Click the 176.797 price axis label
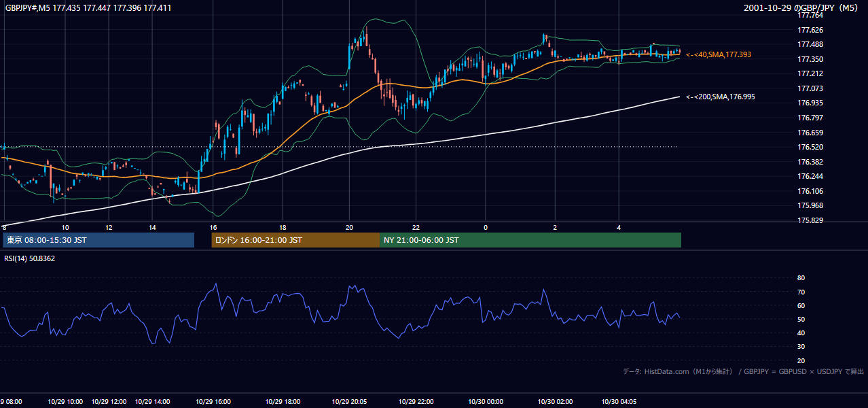This screenshot has height=408, width=868. [x=810, y=118]
